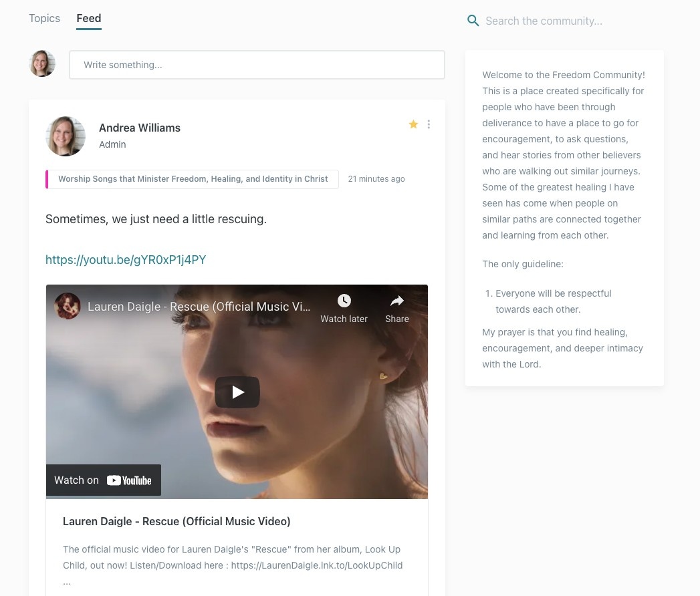This screenshot has height=596, width=700.
Task: Switch to the Topics tab
Action: (x=44, y=18)
